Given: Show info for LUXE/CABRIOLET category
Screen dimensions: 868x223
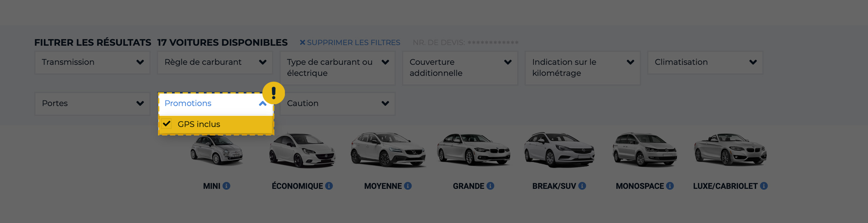Looking at the screenshot, I should 764,186.
